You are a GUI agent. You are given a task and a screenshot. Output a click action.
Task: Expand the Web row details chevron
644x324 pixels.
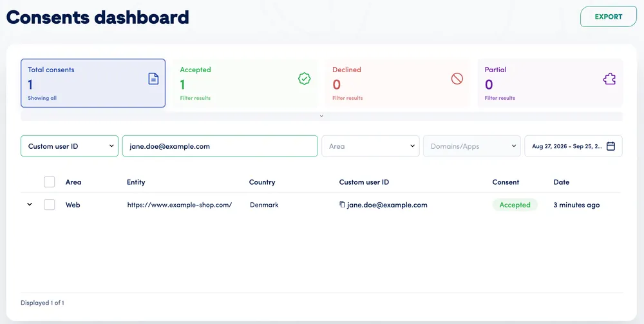tap(30, 204)
